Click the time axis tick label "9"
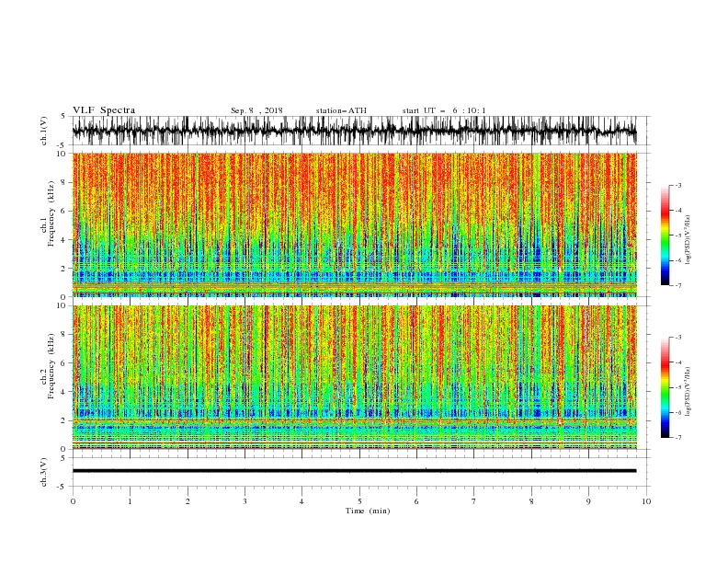 588,501
